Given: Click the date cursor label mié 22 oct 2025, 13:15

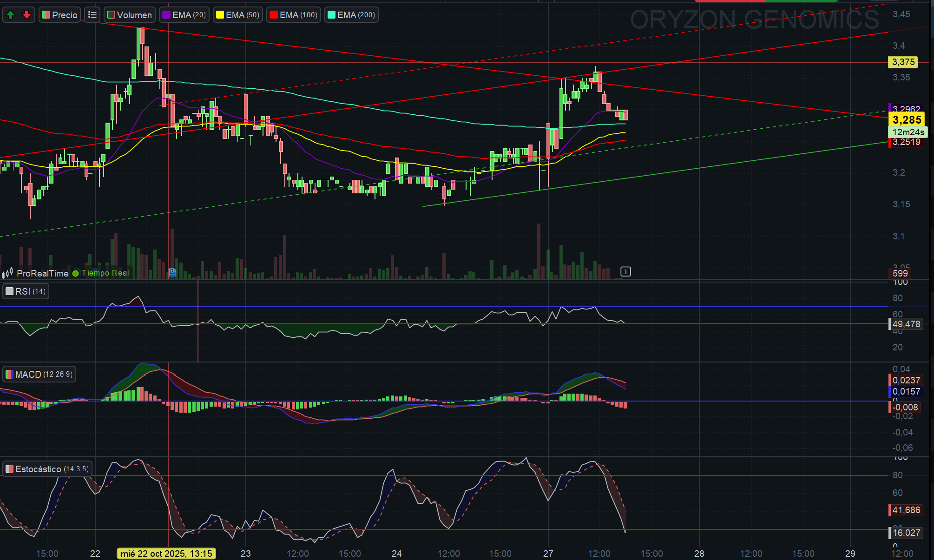Looking at the screenshot, I should tap(166, 553).
